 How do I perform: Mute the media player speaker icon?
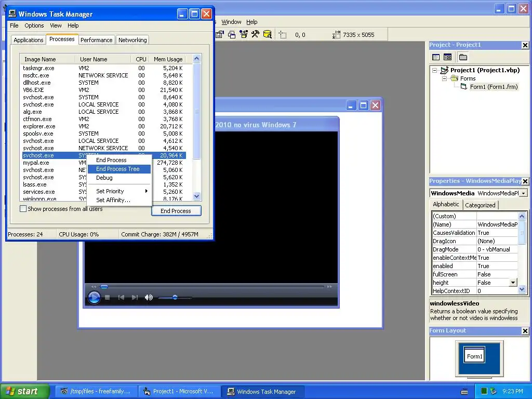coord(149,298)
